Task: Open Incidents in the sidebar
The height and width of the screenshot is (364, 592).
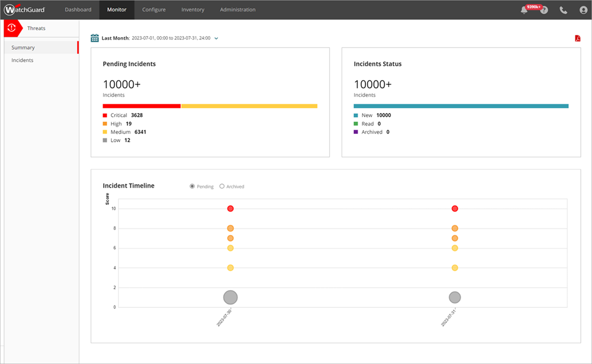Action: [22, 60]
